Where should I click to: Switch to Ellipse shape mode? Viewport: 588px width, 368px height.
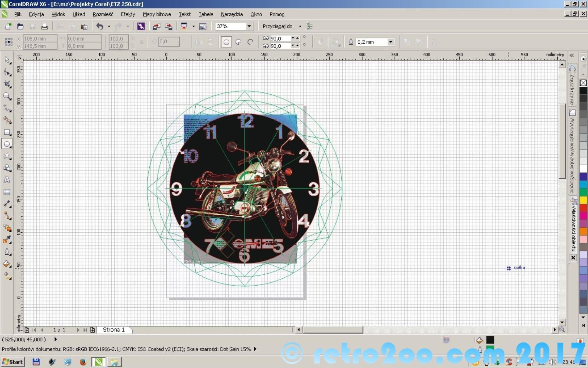click(x=226, y=42)
